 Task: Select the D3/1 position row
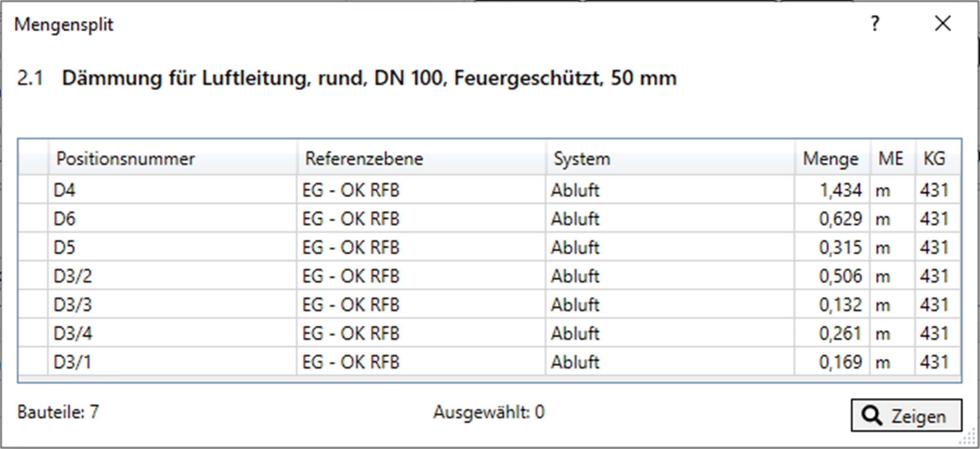[x=73, y=362]
